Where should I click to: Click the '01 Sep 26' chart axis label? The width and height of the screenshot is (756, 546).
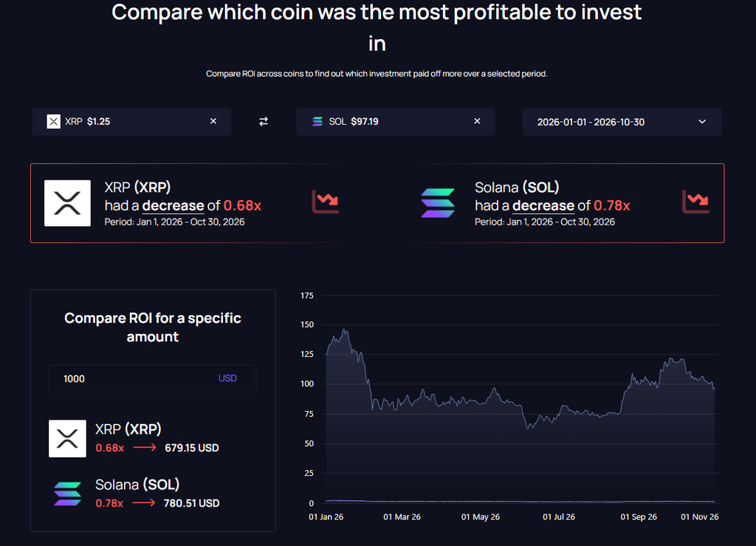coord(639,517)
